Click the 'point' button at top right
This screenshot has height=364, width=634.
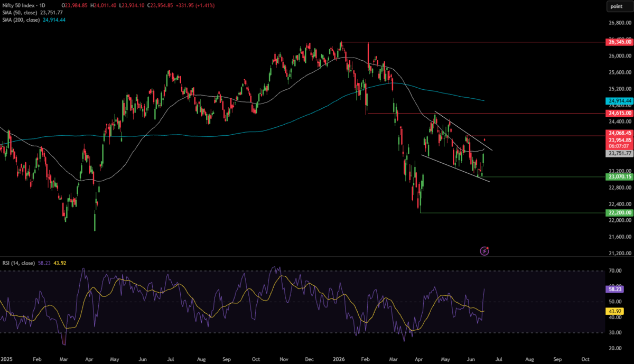(616, 6)
